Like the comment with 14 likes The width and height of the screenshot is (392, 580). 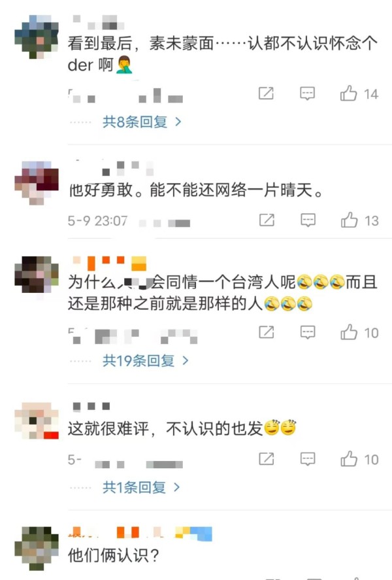(348, 94)
